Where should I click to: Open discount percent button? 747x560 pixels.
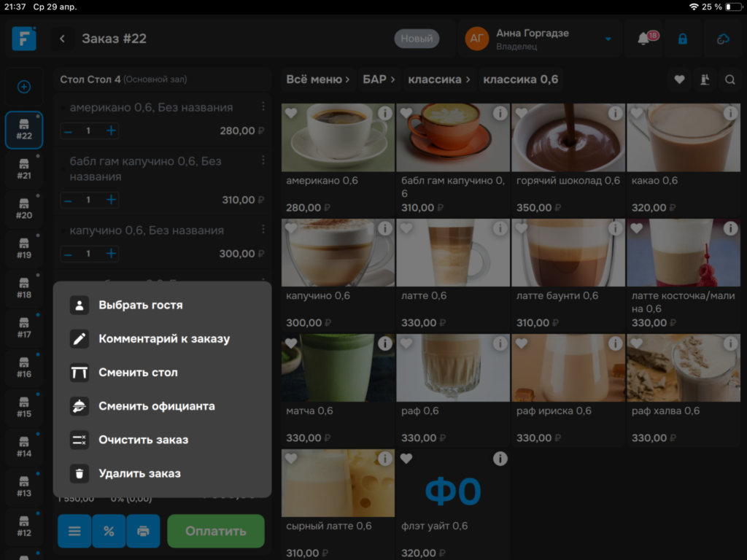109,531
